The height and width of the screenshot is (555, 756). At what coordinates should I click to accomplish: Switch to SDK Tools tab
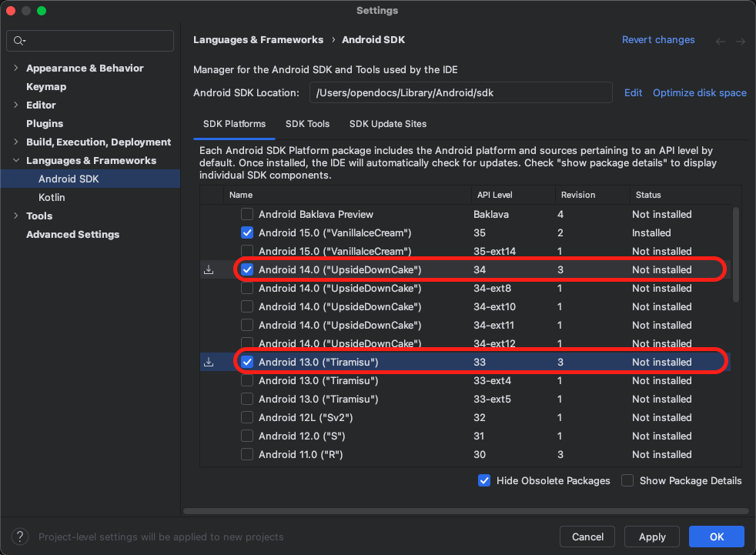(308, 124)
